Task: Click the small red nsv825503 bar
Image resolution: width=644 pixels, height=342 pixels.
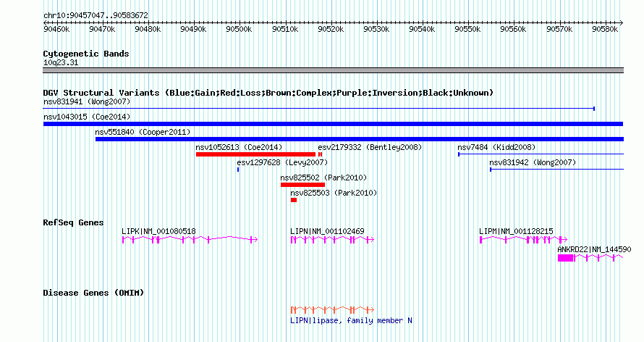Action: (x=294, y=200)
